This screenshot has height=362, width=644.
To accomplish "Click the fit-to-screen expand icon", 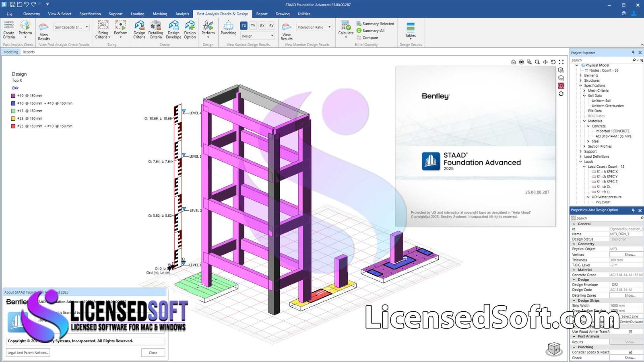I will [x=561, y=62].
